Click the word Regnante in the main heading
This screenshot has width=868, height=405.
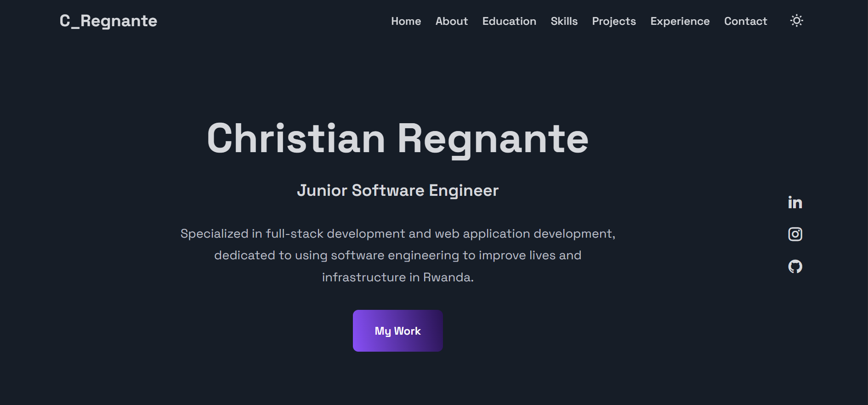(493, 139)
